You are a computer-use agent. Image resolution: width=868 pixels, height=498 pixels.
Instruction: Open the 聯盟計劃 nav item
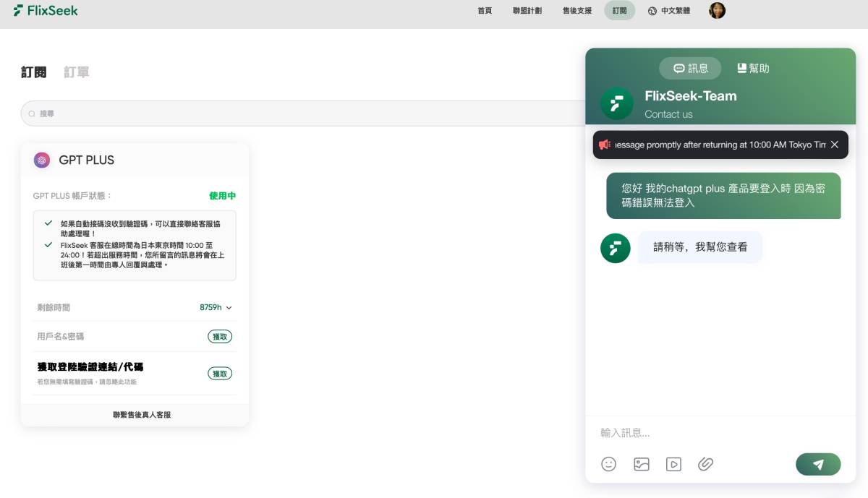[527, 11]
